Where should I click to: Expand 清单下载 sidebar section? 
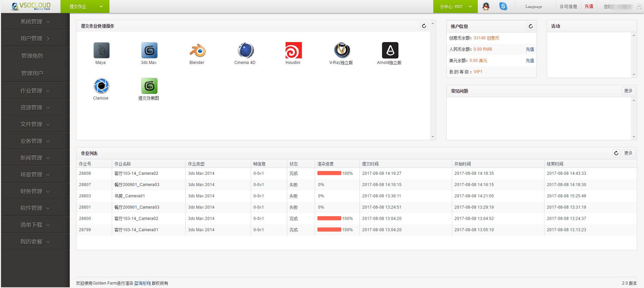tap(35, 225)
